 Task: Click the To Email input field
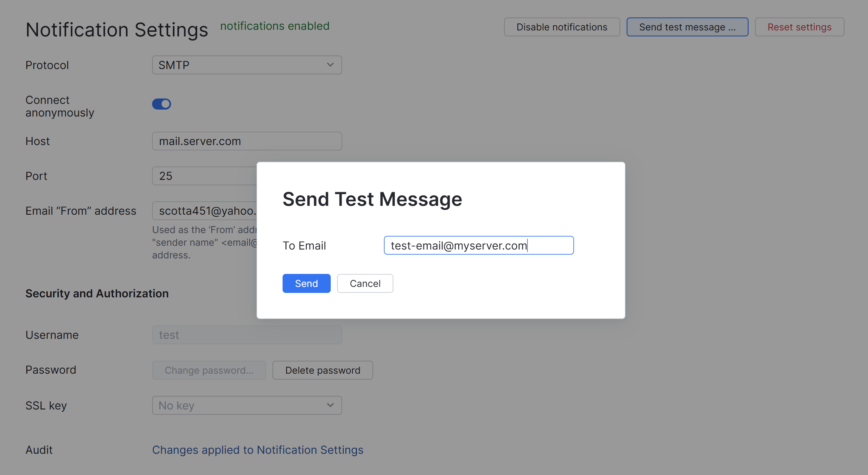click(478, 245)
